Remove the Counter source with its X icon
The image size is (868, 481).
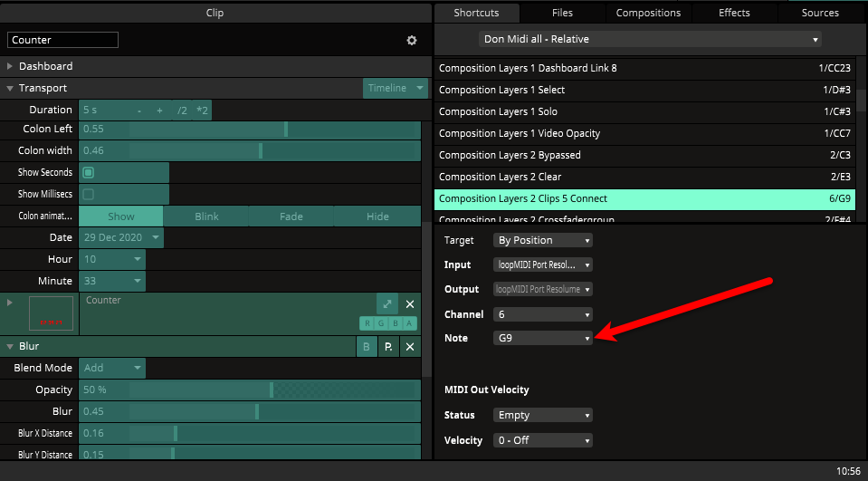pyautogui.click(x=409, y=304)
